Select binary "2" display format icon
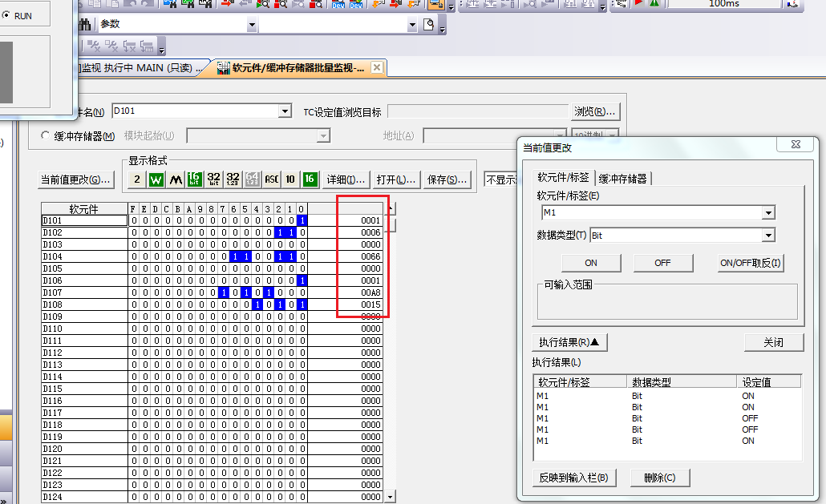 pos(137,179)
